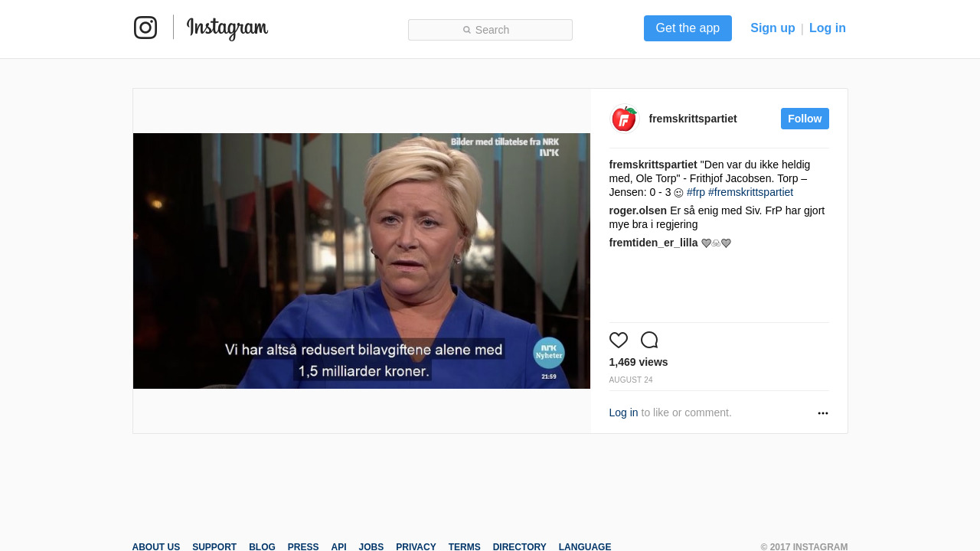
Task: Open fremtiden_er_lilla's profile
Action: pos(654,243)
